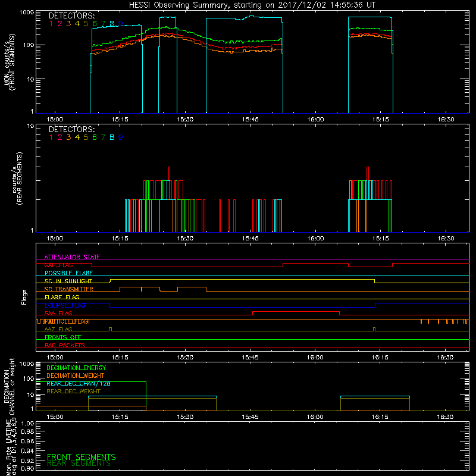Click the FRONT SEGMENTS livetime legend label
This screenshot has width=476, height=476.
[x=82, y=457]
